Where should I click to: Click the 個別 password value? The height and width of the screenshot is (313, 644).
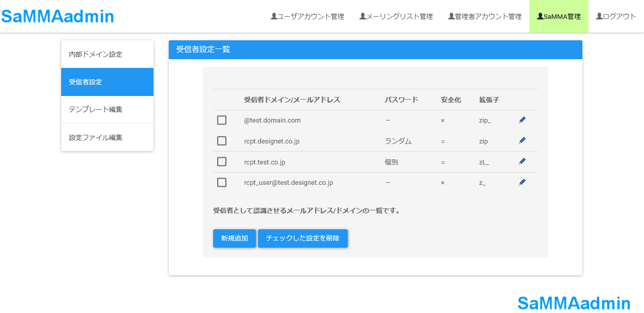pyautogui.click(x=391, y=162)
